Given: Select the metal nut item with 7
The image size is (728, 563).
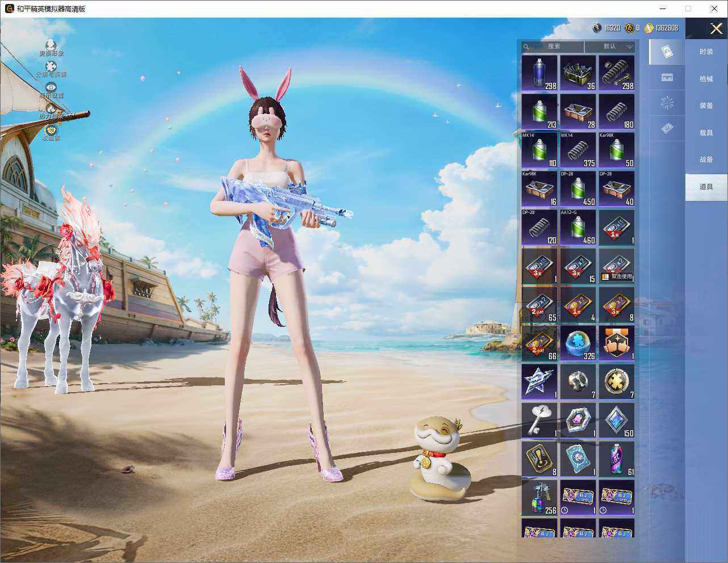Looking at the screenshot, I should (x=578, y=382).
